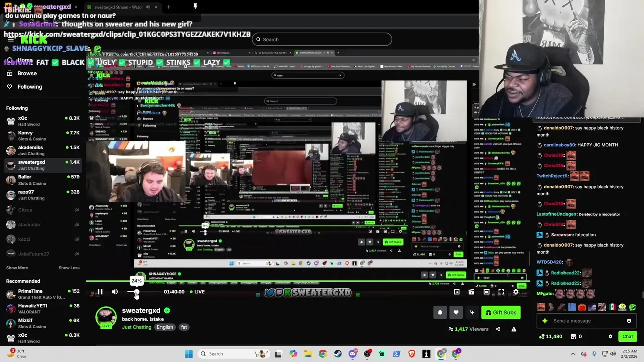This screenshot has height=362, width=644.
Task: Select the Mexico flag emote
Action: (612, 307)
